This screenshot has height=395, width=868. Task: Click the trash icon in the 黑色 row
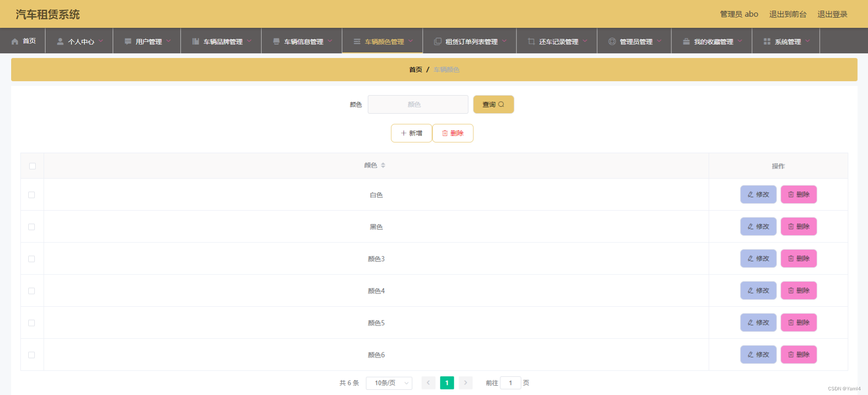point(791,227)
